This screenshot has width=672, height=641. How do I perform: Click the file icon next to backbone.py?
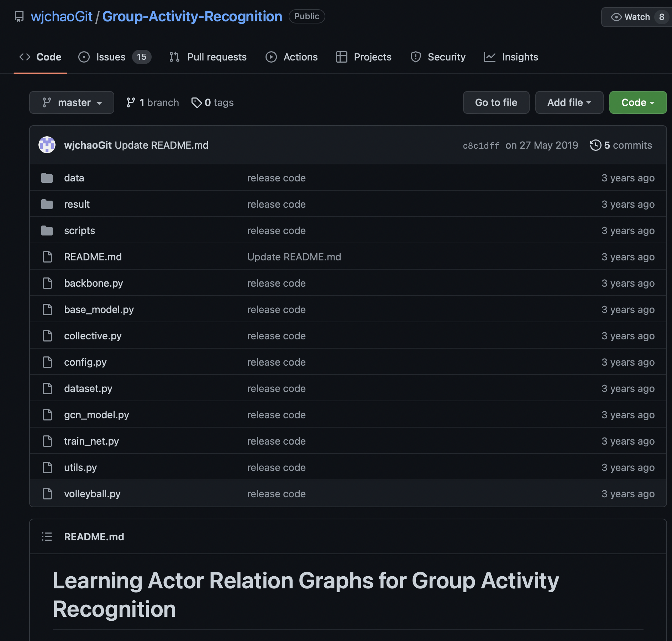click(47, 283)
